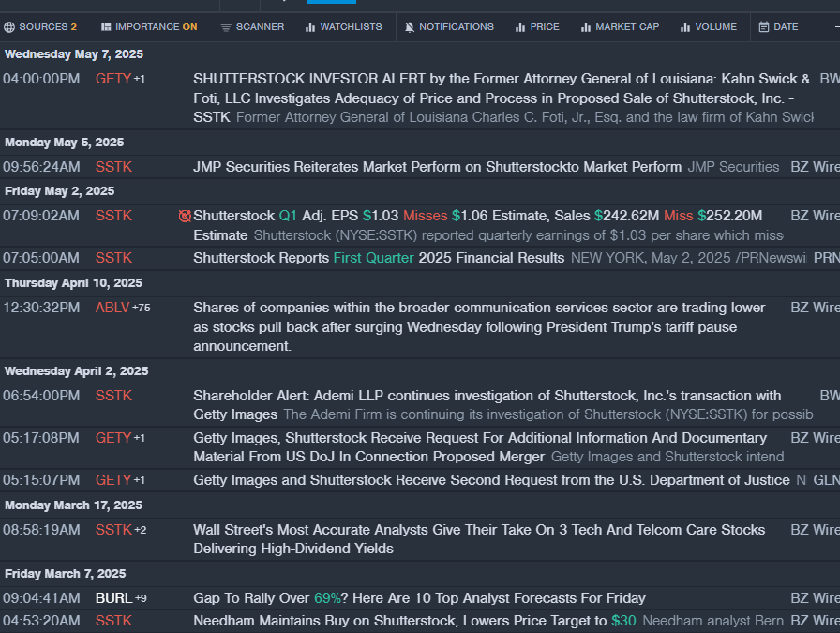
Task: Open Shutterstock Q1 Adj. EPS Misses headline
Action: (x=478, y=225)
